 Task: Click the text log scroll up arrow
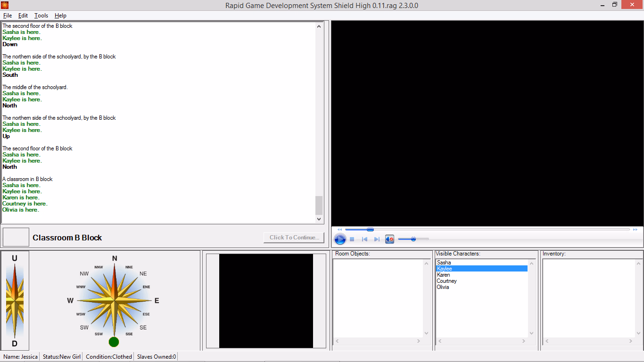319,26
